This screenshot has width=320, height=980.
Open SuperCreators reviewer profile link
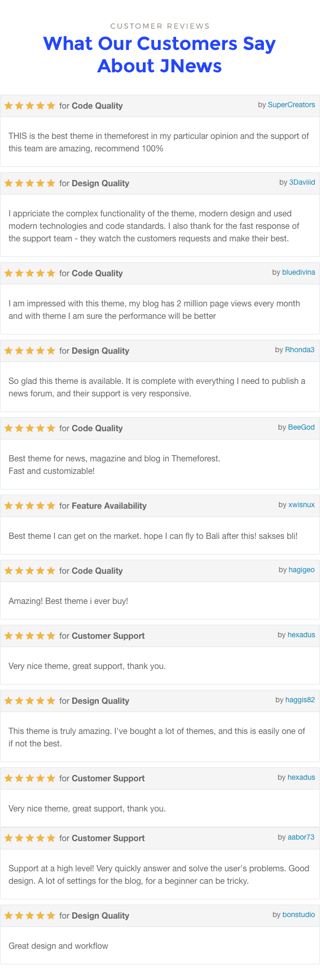tap(291, 105)
